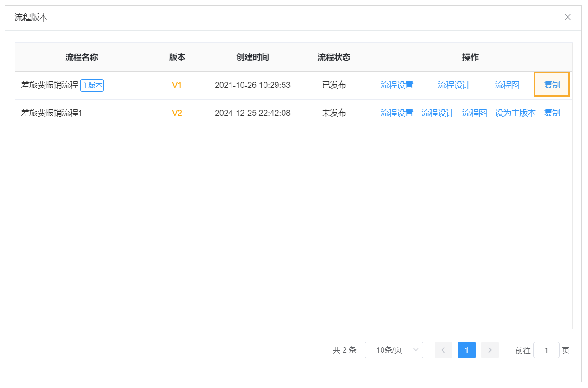Click 复制 to copy the V1 main version
588x388 pixels.
pos(552,85)
